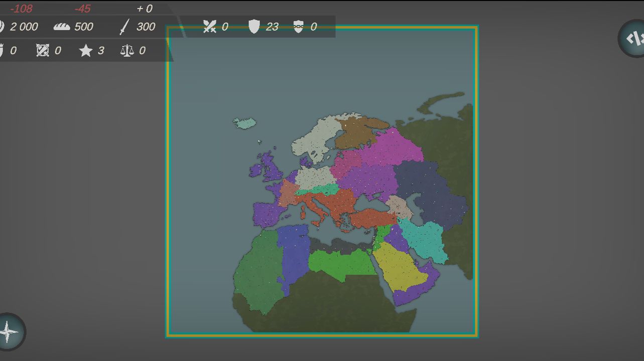Image resolution: width=644 pixels, height=361 pixels.
Task: Select the bright green Libya region
Action: click(341, 264)
